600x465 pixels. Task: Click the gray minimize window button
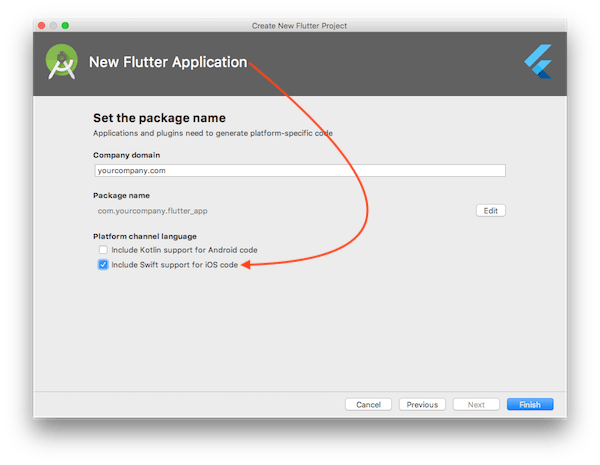pyautogui.click(x=54, y=26)
